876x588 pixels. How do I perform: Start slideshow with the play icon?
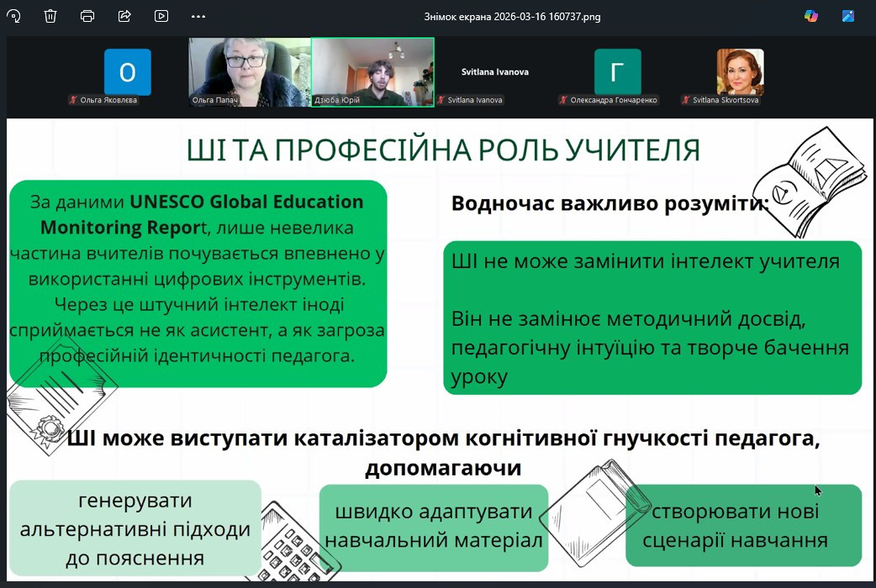click(x=161, y=16)
